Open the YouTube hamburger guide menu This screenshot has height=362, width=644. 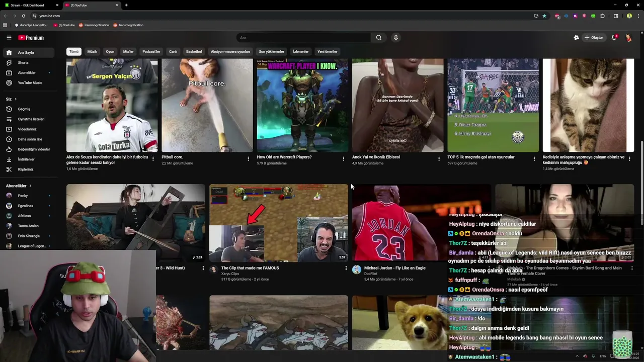9,38
